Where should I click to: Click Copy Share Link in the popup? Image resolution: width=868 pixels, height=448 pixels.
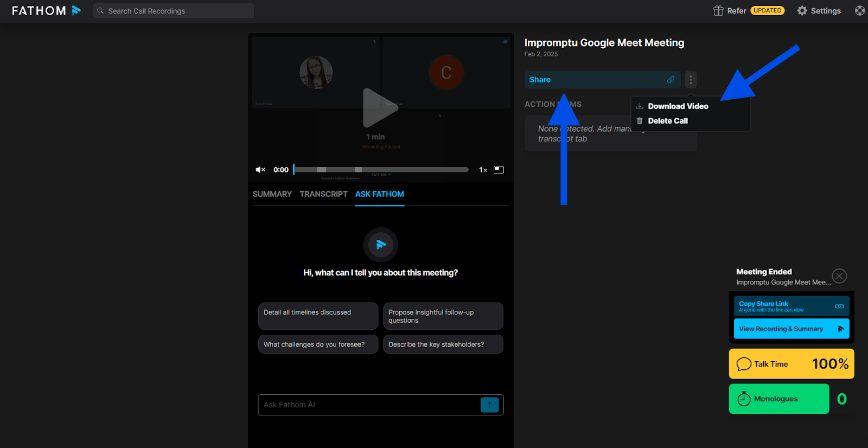click(x=792, y=306)
